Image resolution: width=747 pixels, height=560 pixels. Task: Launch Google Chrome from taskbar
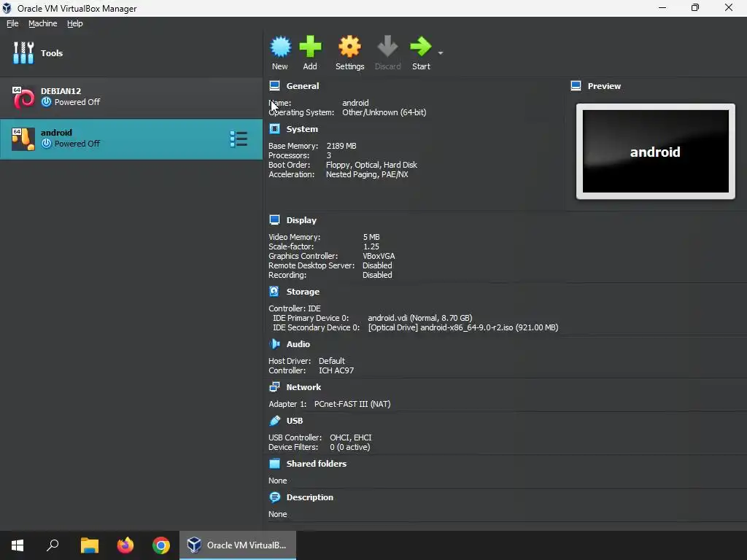(161, 545)
